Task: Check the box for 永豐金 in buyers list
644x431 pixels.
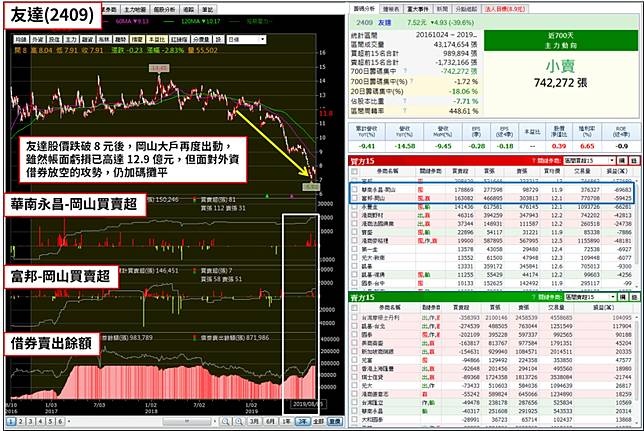Action: (x=354, y=207)
